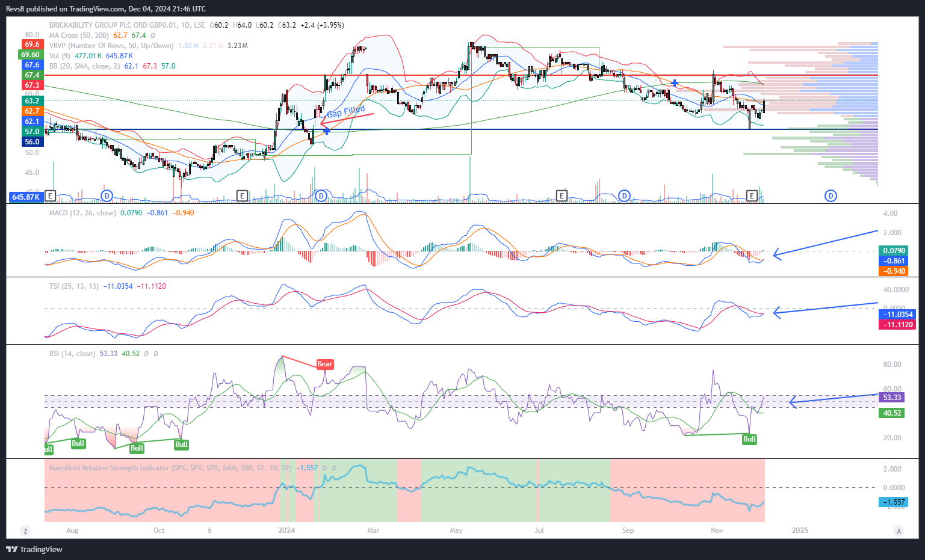Viewport: 925px width, 560px height.
Task: Open the earnings E marker above the November label
Action: point(752,195)
